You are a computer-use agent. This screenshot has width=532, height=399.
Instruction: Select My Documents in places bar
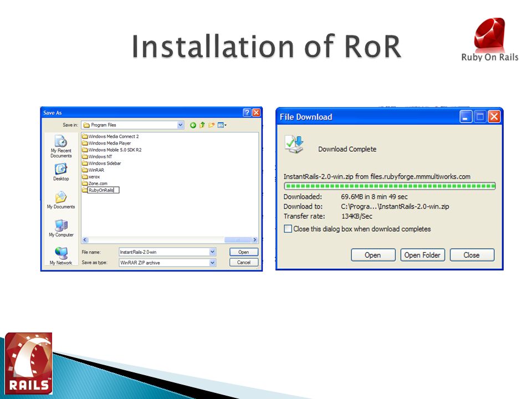tap(61, 200)
